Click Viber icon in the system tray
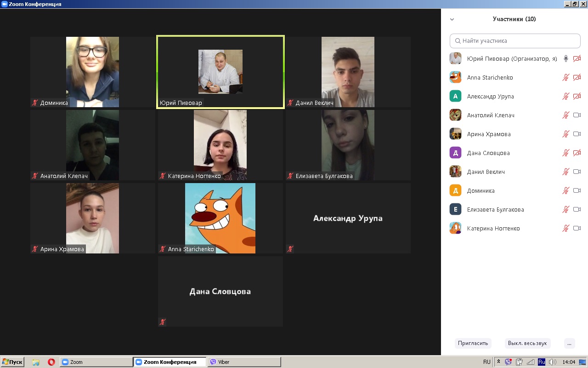The image size is (588, 368). (508, 362)
